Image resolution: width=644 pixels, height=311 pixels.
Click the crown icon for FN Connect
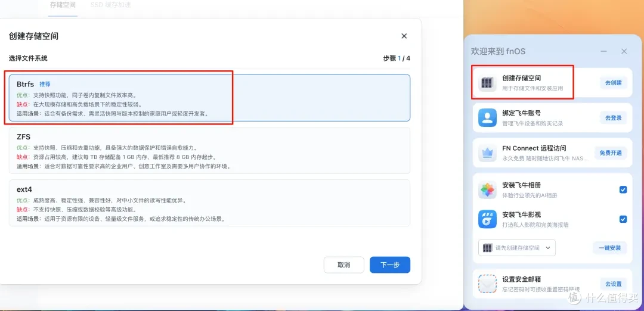[x=488, y=153]
